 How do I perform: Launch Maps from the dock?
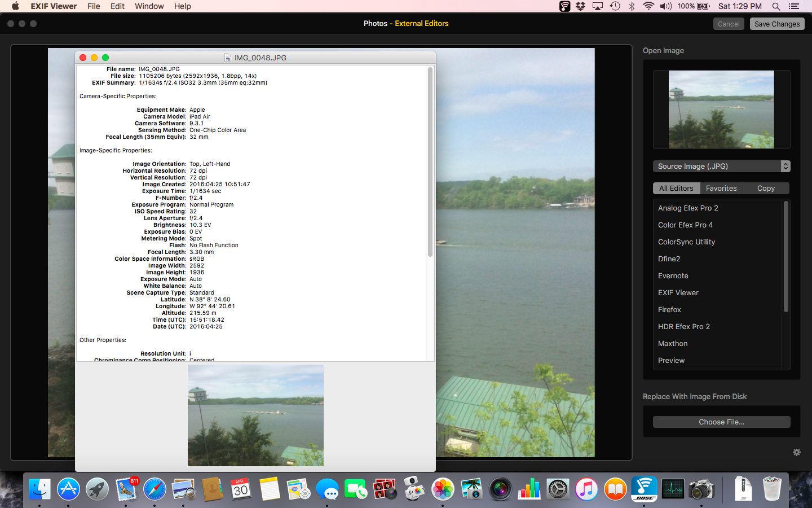click(x=298, y=489)
